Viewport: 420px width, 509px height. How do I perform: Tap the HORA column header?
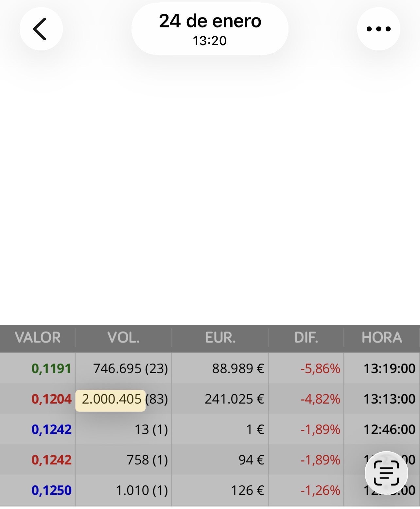[382, 337]
